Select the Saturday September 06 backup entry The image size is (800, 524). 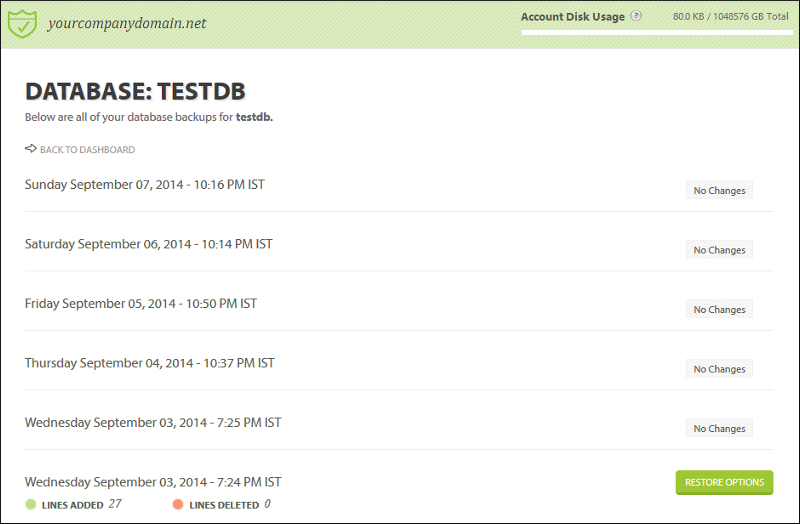148,244
